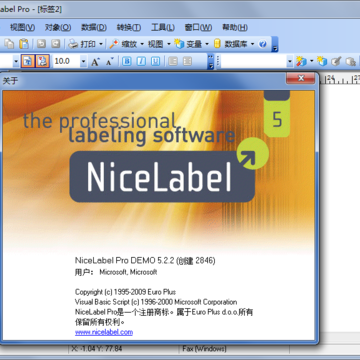
Task: Click the empty variable combo box field
Action: [254, 61]
